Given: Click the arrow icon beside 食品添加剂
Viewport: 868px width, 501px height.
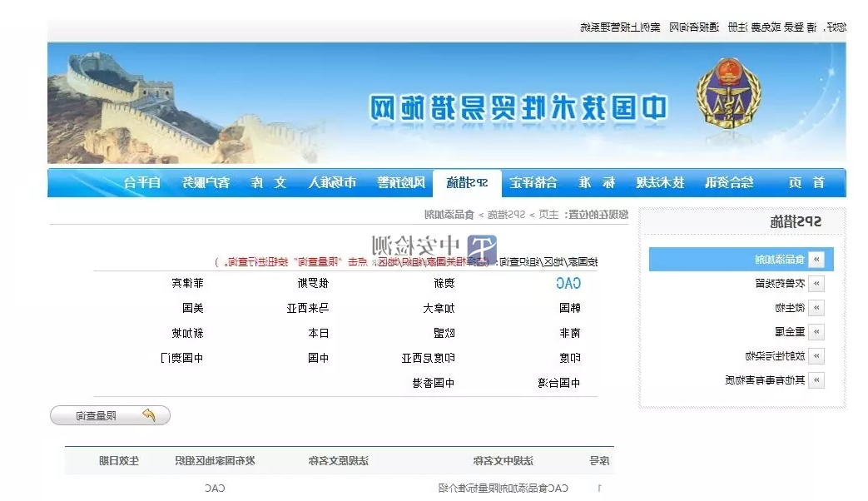Looking at the screenshot, I should tap(816, 260).
